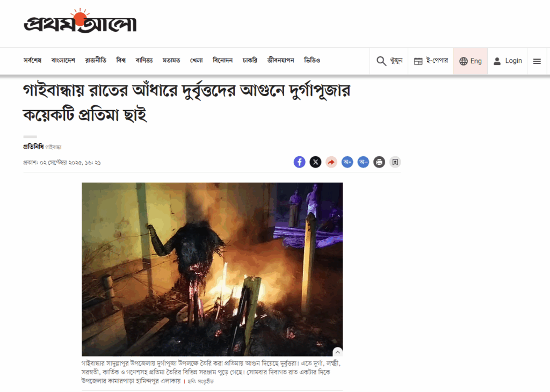The height and width of the screenshot is (392, 550).
Task: Open the বাণিজ্য menu item
Action: (144, 60)
